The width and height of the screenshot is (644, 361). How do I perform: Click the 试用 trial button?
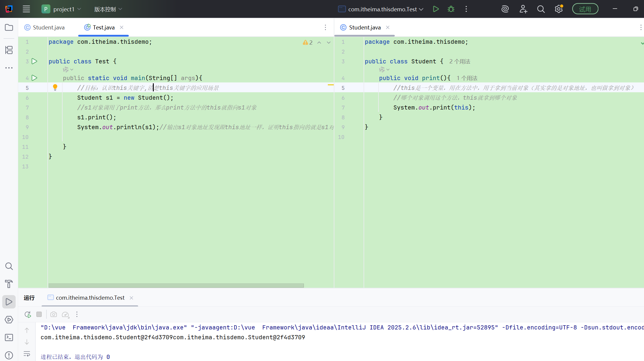[x=585, y=9]
